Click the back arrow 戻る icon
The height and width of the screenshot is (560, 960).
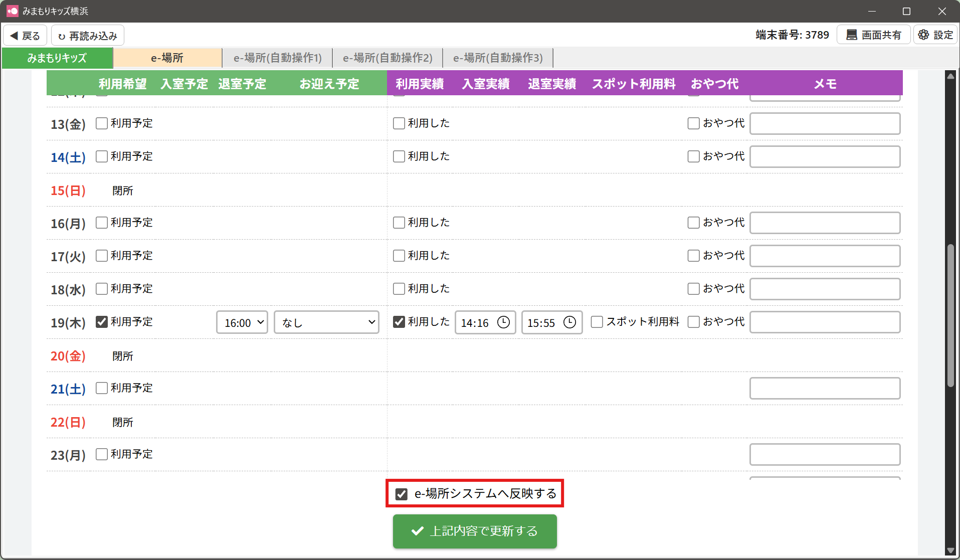(x=14, y=36)
